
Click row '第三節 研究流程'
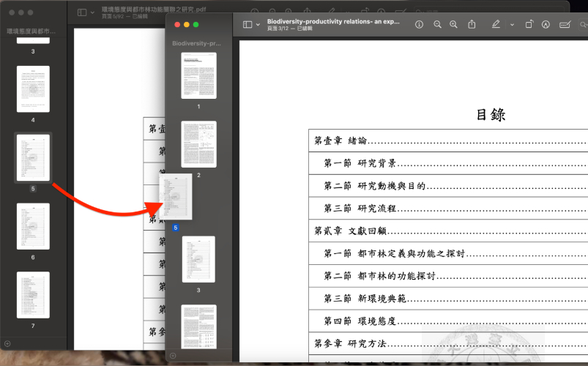pos(448,208)
